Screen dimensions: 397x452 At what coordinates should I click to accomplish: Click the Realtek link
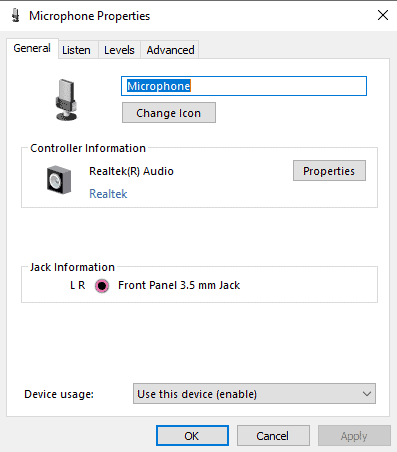point(108,194)
